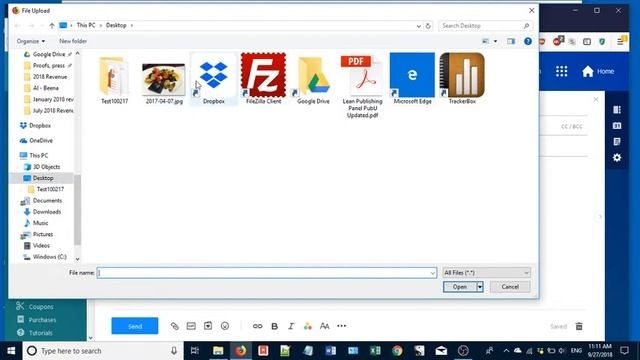This screenshot has width=640, height=360.
Task: Insert an emoji in the composer
Action: point(225,326)
